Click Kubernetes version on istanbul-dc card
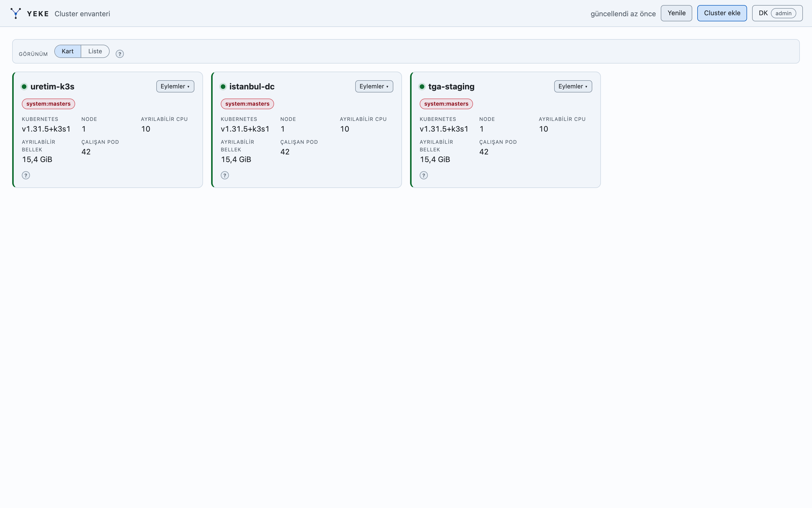Image resolution: width=812 pixels, height=508 pixels. [x=245, y=129]
